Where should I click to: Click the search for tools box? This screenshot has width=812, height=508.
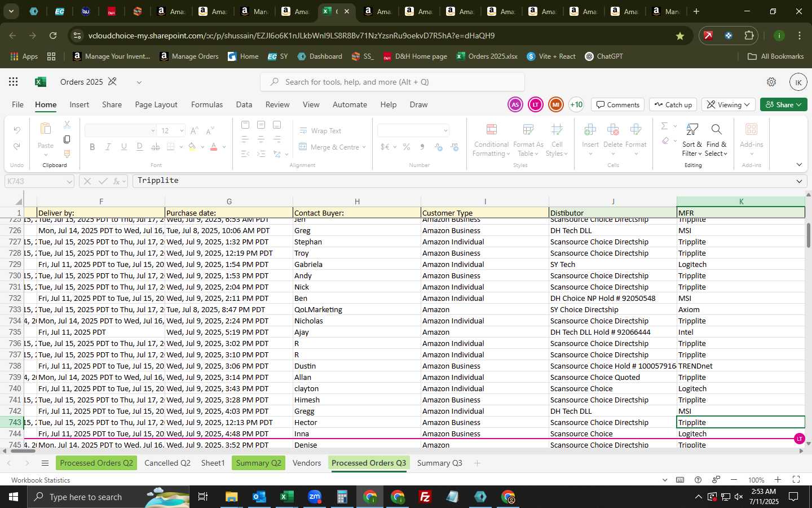[392, 82]
